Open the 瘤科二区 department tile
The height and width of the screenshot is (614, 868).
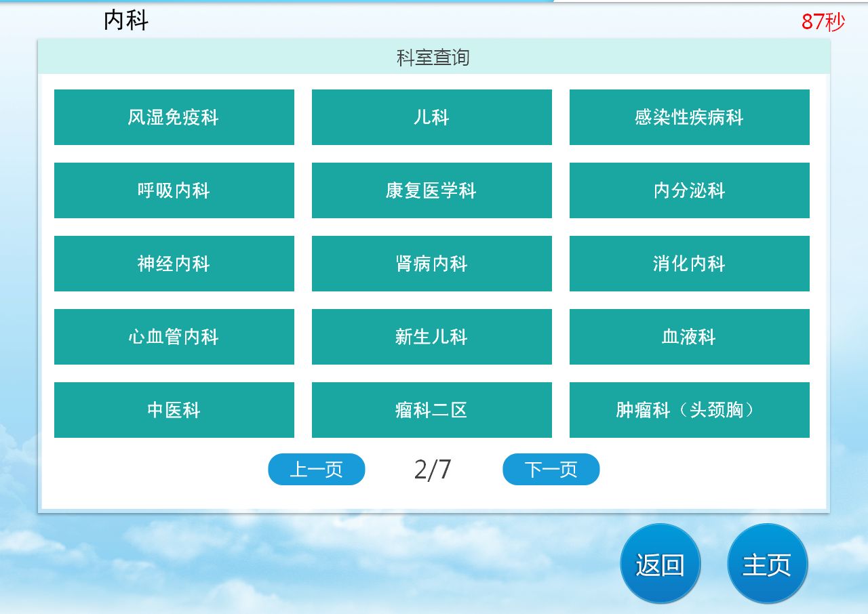(x=432, y=410)
